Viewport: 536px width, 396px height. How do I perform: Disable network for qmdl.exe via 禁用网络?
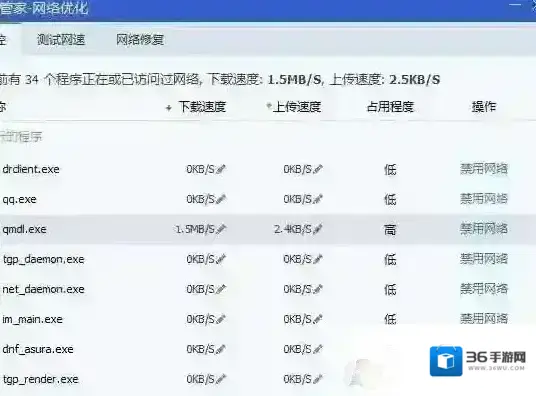[484, 229]
